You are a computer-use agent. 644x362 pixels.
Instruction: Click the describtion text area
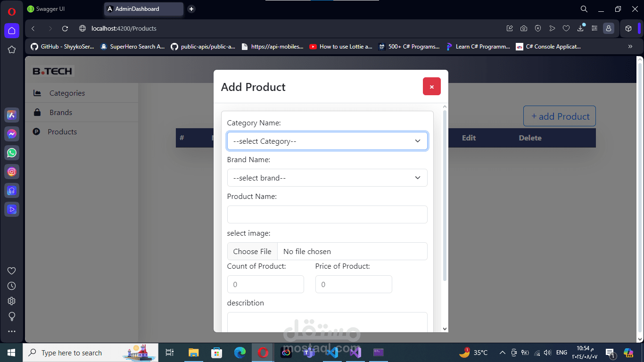[x=327, y=322]
